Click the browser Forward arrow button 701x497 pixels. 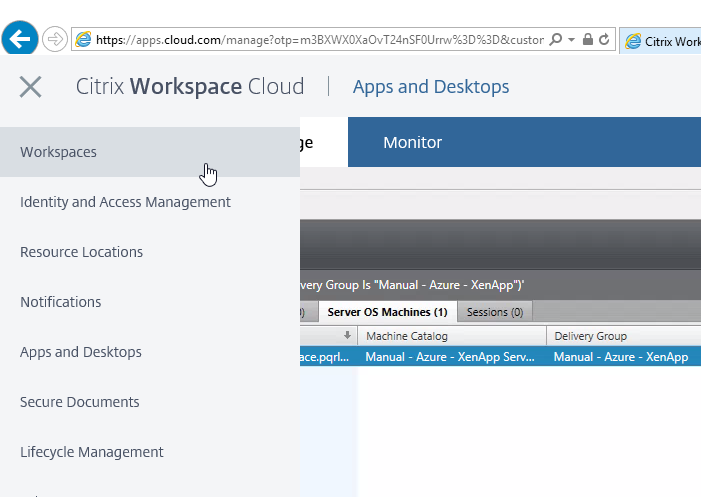coord(54,40)
